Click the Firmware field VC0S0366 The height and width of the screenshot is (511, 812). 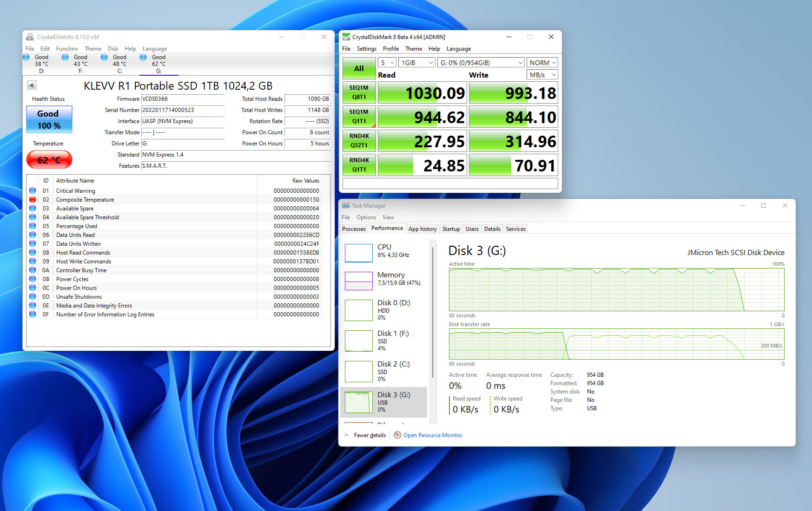coord(183,99)
